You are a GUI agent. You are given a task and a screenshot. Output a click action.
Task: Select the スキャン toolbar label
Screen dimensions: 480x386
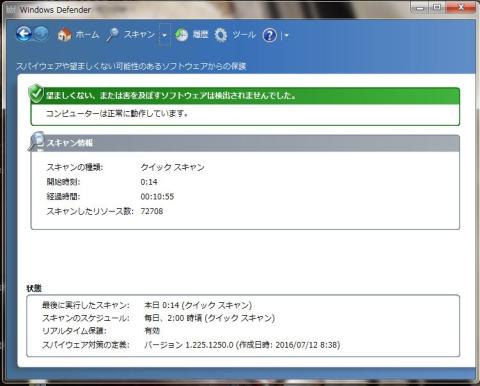[139, 34]
